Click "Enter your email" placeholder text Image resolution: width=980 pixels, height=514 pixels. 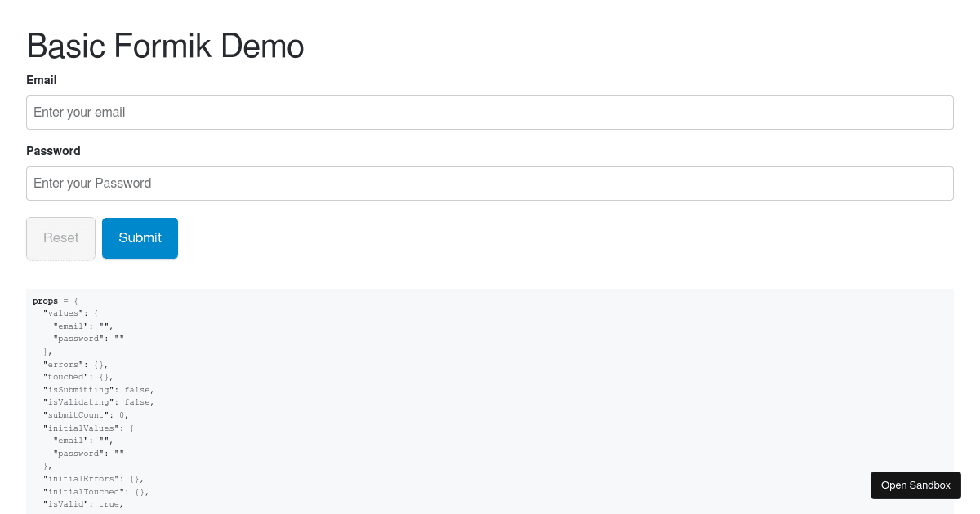(79, 113)
